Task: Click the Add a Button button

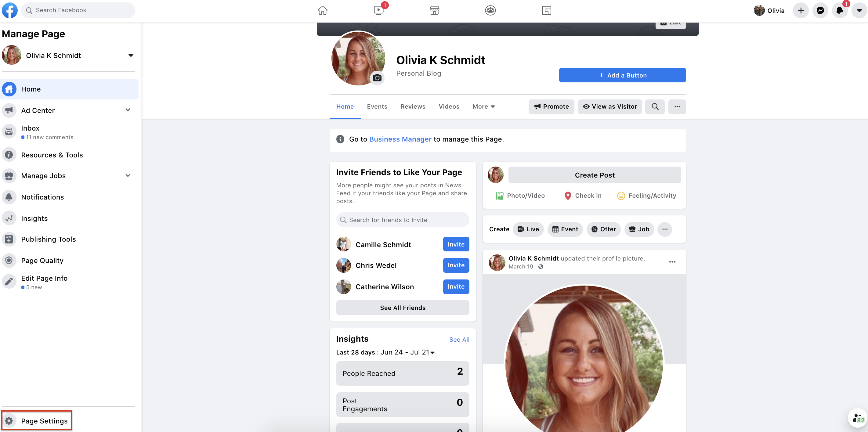Action: point(622,75)
